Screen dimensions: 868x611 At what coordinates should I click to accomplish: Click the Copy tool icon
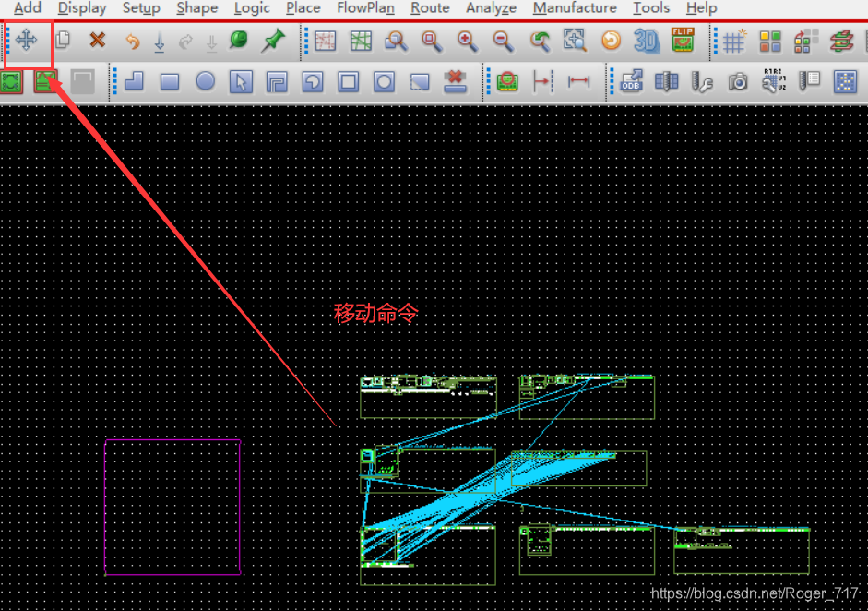pos(63,41)
